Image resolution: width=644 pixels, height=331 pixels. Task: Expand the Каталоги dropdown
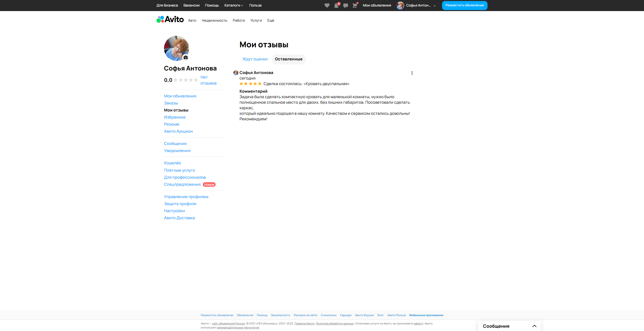point(233,5)
